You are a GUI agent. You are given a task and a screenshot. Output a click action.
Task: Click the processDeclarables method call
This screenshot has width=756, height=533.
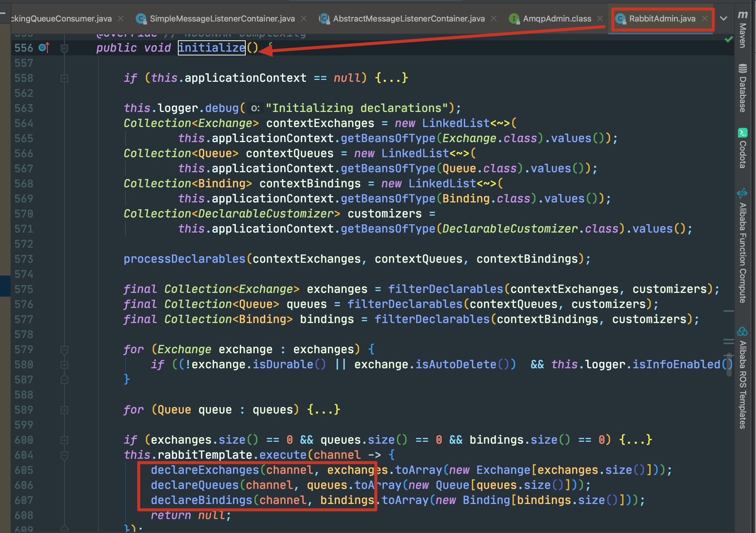pos(184,259)
